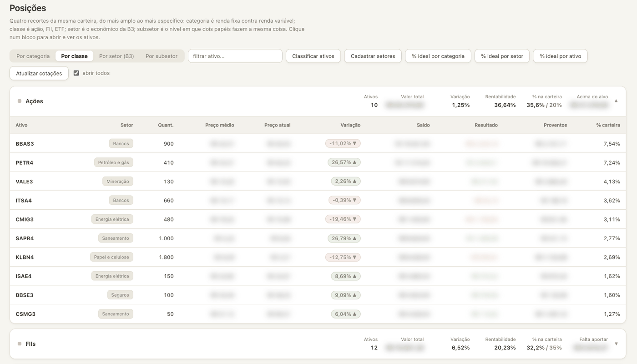637x364 pixels.
Task: Click the 26,79% variation badge
Action: (x=344, y=238)
